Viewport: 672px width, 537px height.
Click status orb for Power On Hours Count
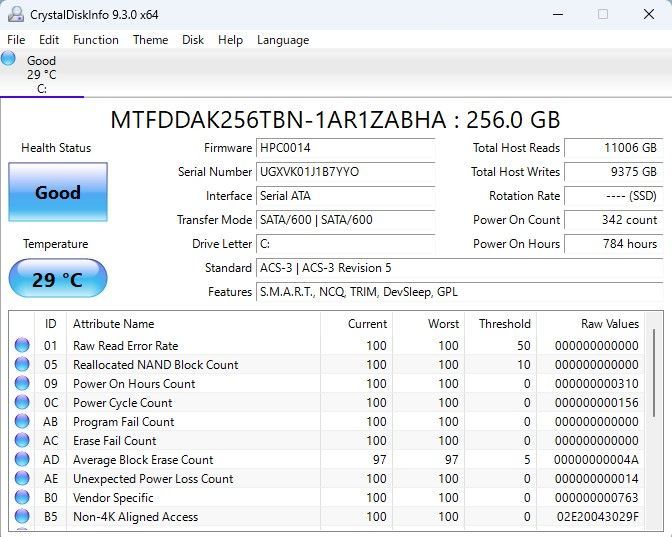[22, 383]
